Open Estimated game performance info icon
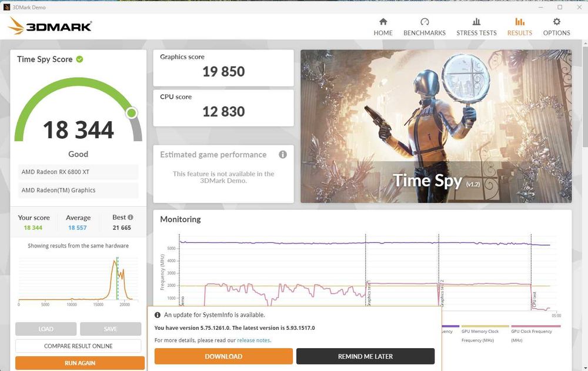 tap(283, 155)
